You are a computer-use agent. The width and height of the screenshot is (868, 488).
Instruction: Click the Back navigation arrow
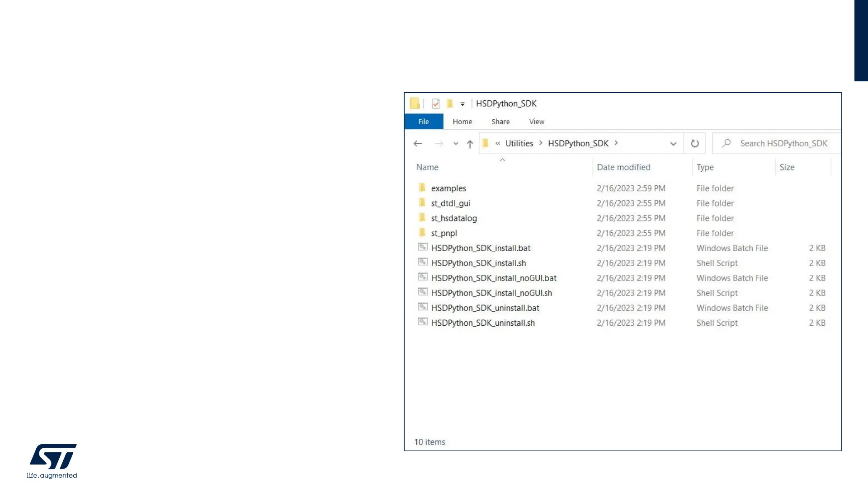pos(418,144)
